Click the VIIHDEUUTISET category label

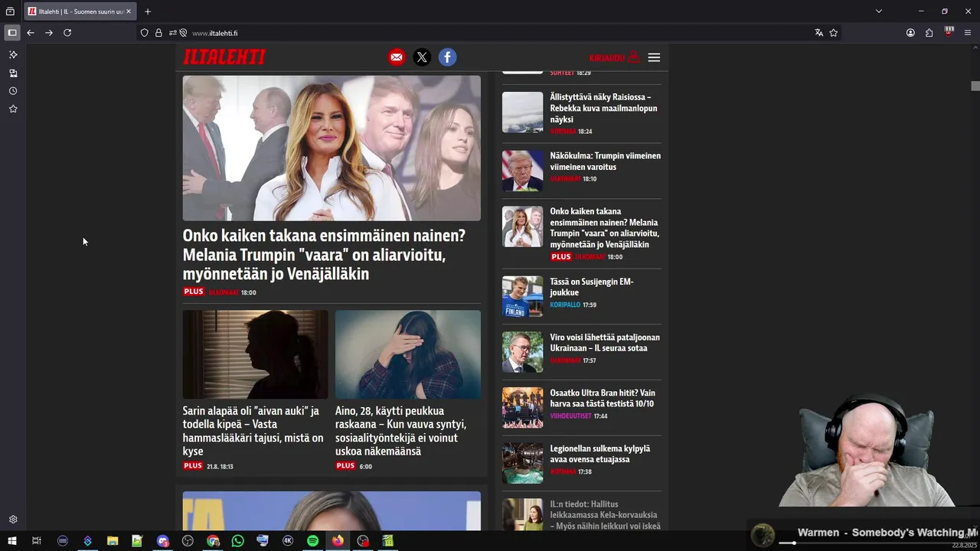[x=570, y=416]
